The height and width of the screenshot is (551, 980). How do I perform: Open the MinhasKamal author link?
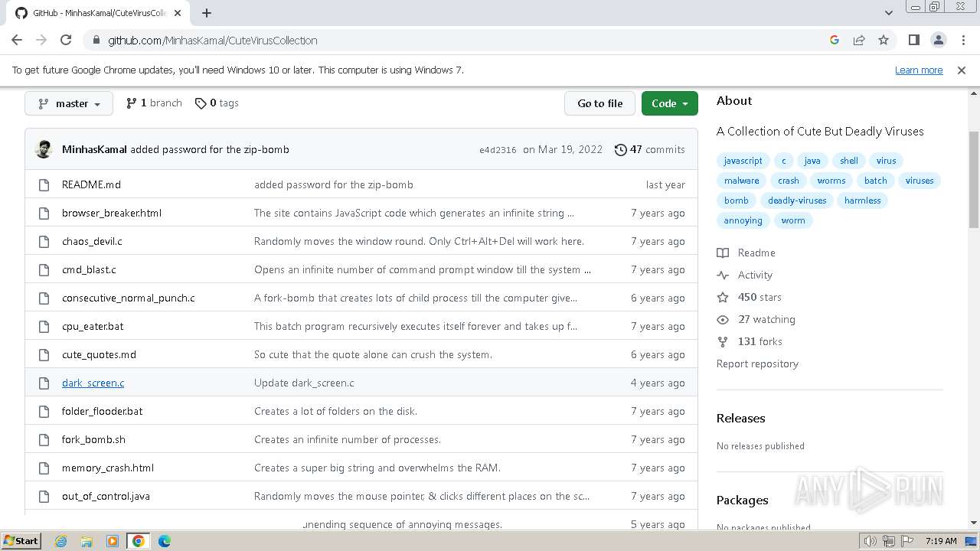[x=94, y=149]
